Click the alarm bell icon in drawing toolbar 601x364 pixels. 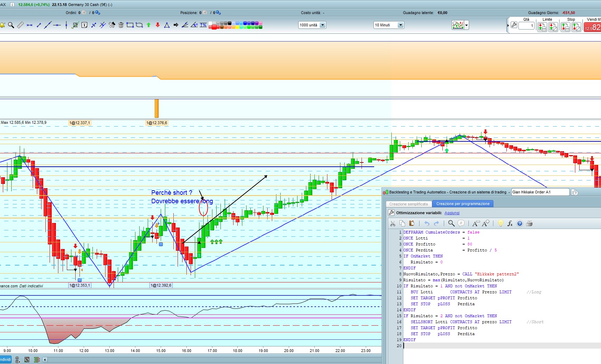(x=2, y=25)
